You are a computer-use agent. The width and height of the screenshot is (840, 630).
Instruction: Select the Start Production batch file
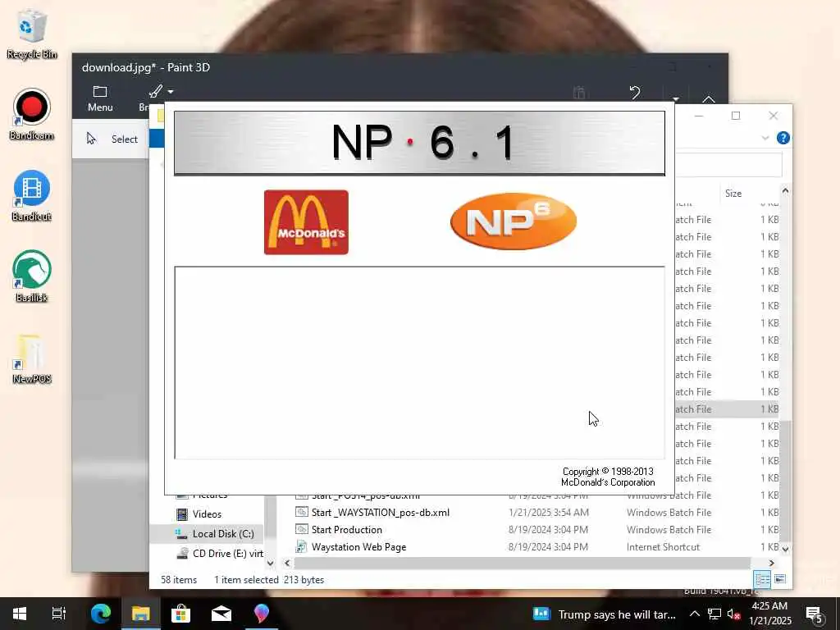tap(347, 529)
